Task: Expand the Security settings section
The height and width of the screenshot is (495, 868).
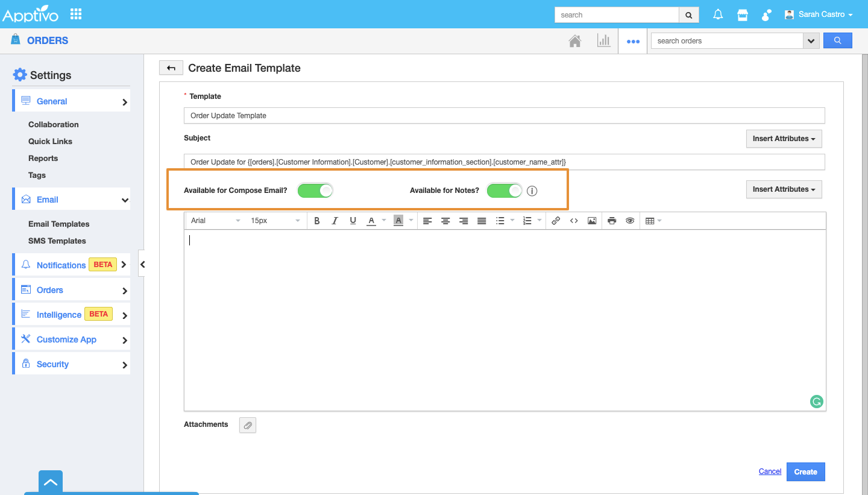Action: [x=71, y=364]
